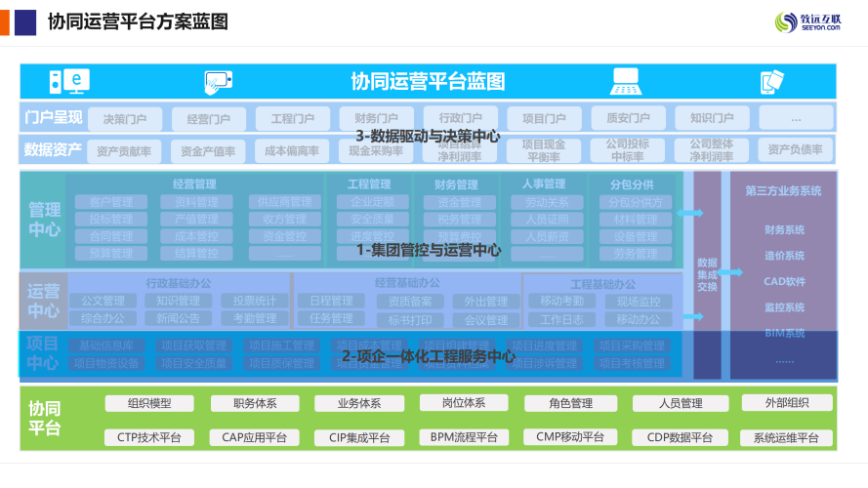The image size is (868, 488).
Task: Select the 系统运维平台 box
Action: pos(786,437)
